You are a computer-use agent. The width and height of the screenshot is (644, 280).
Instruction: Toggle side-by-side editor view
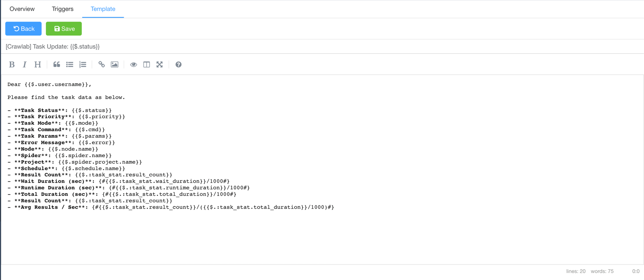point(147,64)
